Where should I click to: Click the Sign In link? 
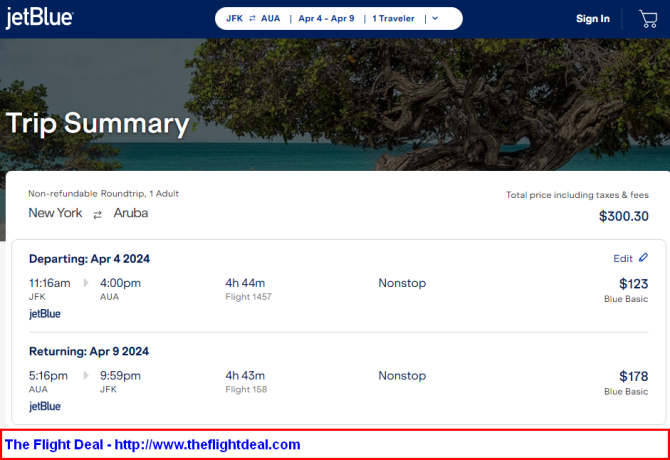[593, 19]
